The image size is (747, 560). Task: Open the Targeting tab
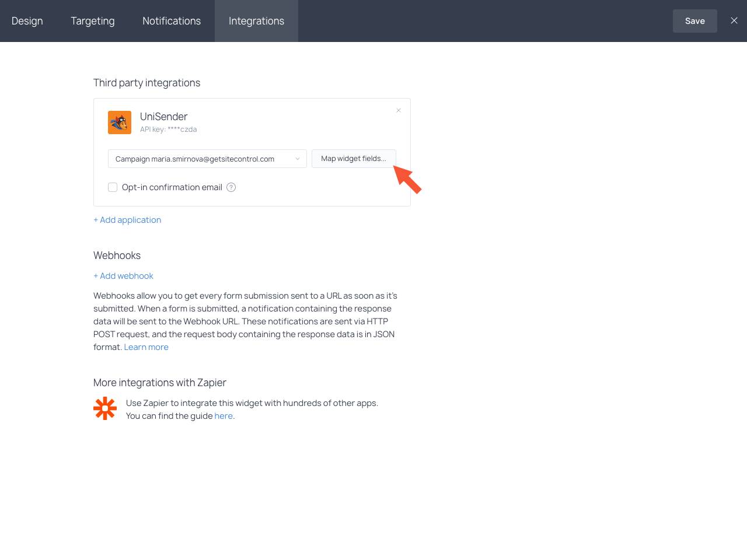[x=93, y=21]
